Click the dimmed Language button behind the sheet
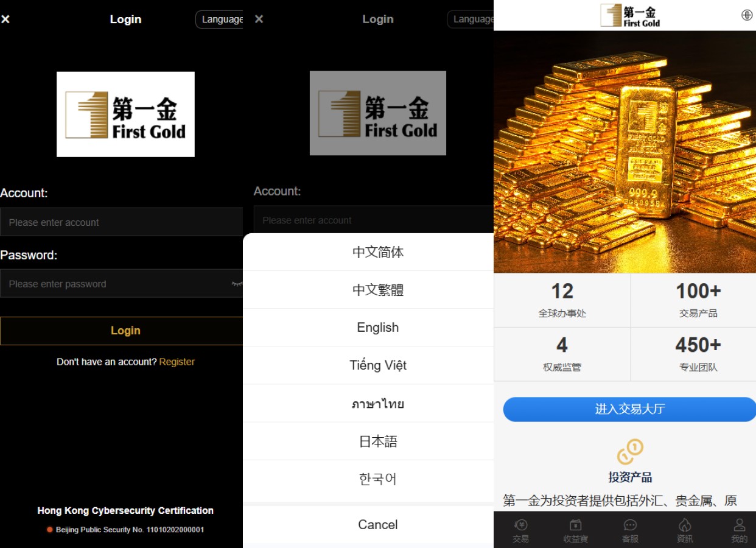The image size is (756, 548). (471, 19)
